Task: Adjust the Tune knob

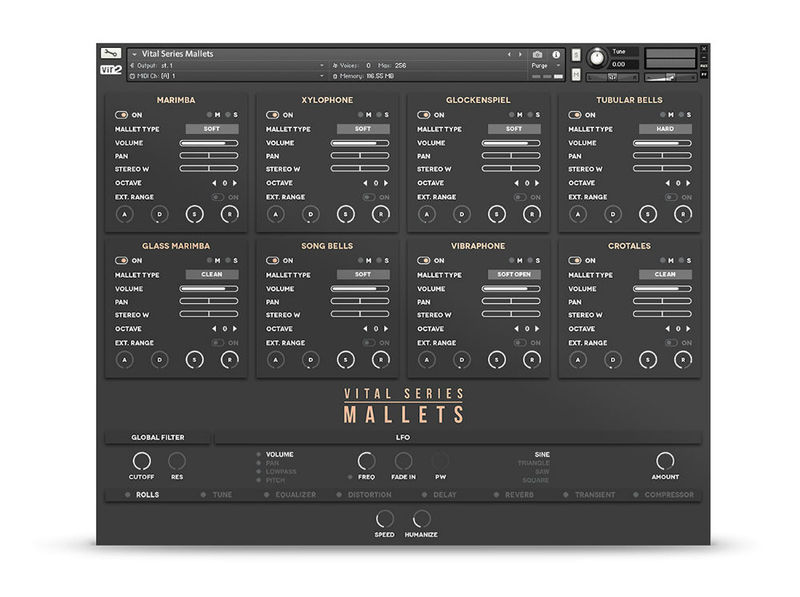Action: pos(596,58)
